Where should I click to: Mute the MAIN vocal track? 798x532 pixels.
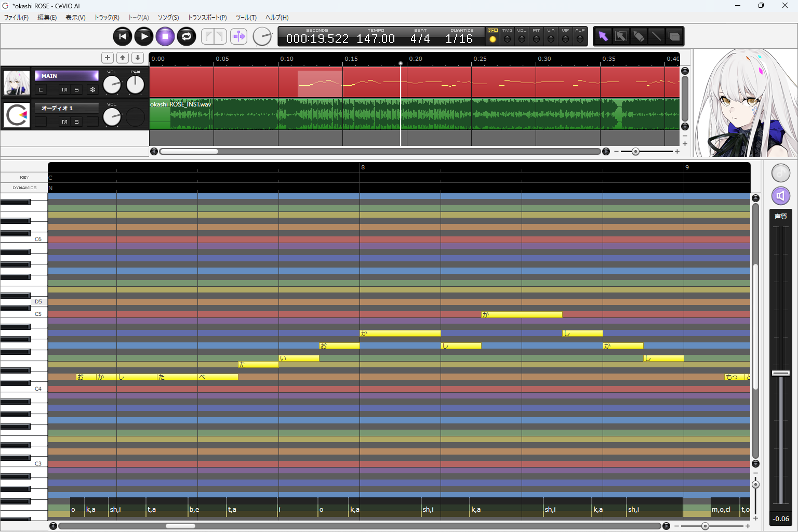click(64, 90)
